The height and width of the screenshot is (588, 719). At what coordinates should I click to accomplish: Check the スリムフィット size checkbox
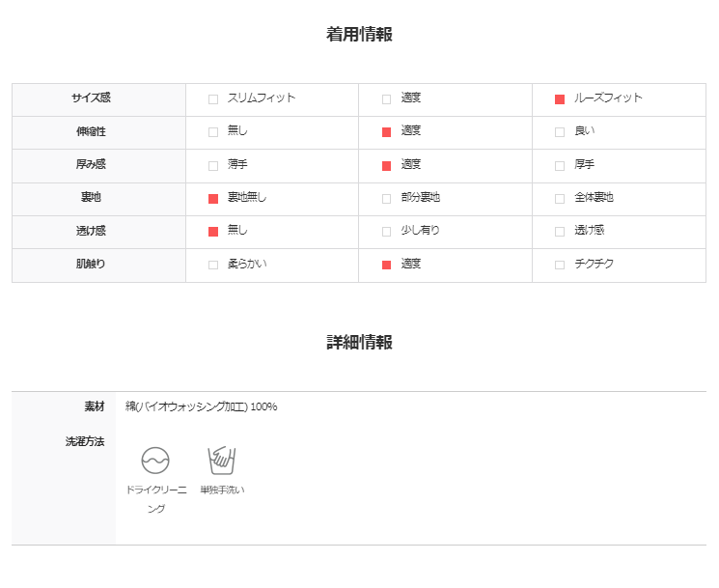[213, 99]
